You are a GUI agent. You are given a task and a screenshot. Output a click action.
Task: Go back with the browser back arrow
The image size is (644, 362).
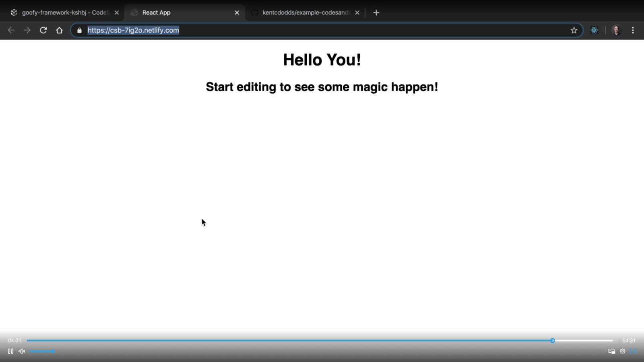tap(11, 30)
